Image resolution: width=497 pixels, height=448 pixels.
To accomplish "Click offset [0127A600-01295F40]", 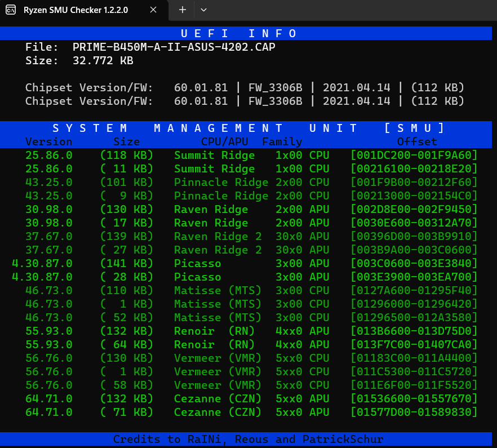I will click(414, 290).
